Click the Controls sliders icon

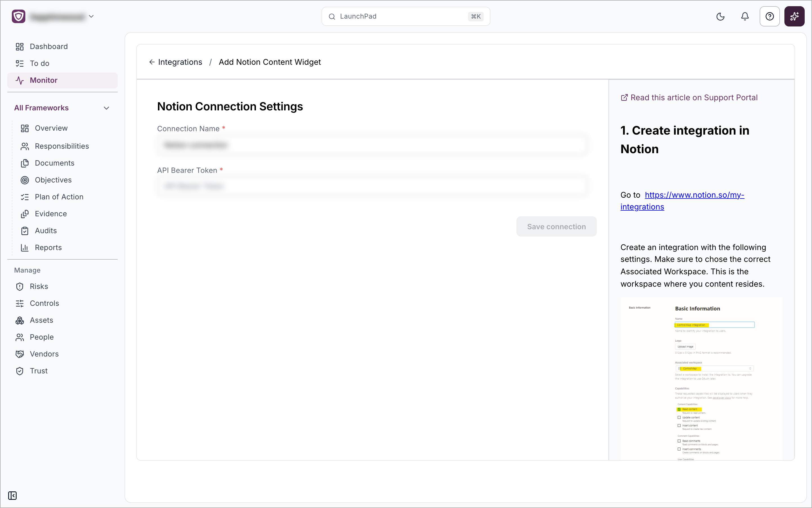[x=19, y=303]
